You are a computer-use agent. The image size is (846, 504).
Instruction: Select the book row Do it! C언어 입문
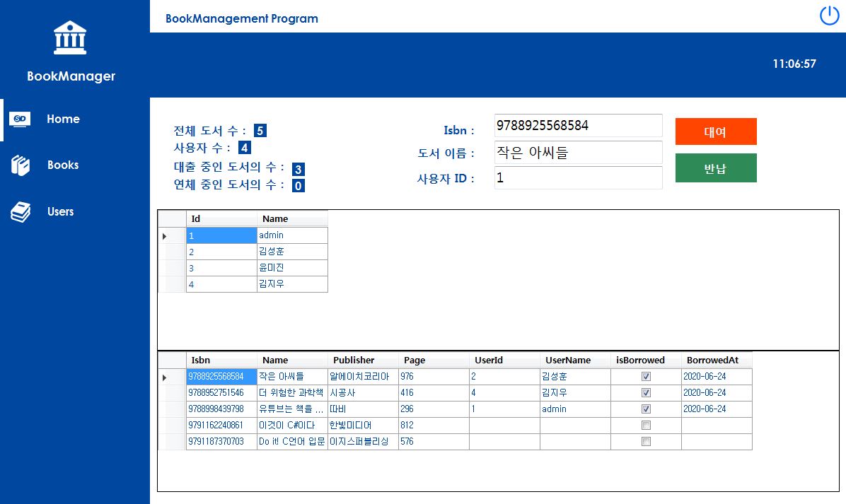(291, 441)
